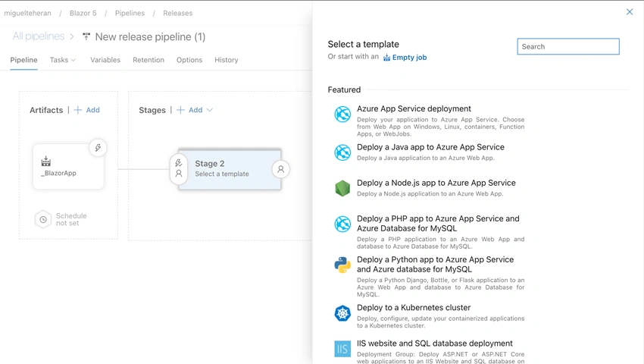Switch to the Pipeline tab
Image resolution: width=644 pixels, height=364 pixels.
[23, 60]
